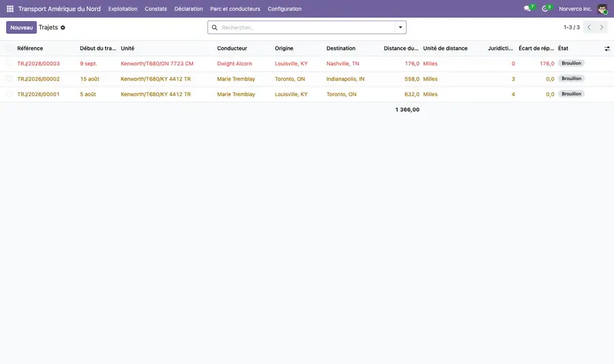Open optional columns adjust settings icon
This screenshot has width=614, height=364.
(x=607, y=48)
